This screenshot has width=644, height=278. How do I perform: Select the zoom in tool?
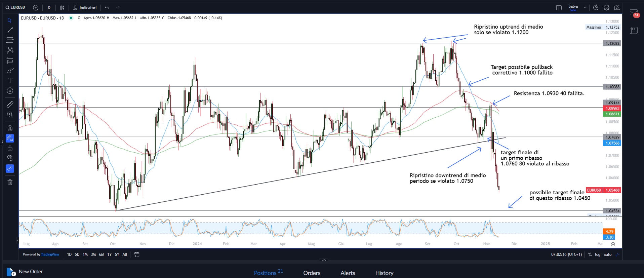(x=10, y=115)
